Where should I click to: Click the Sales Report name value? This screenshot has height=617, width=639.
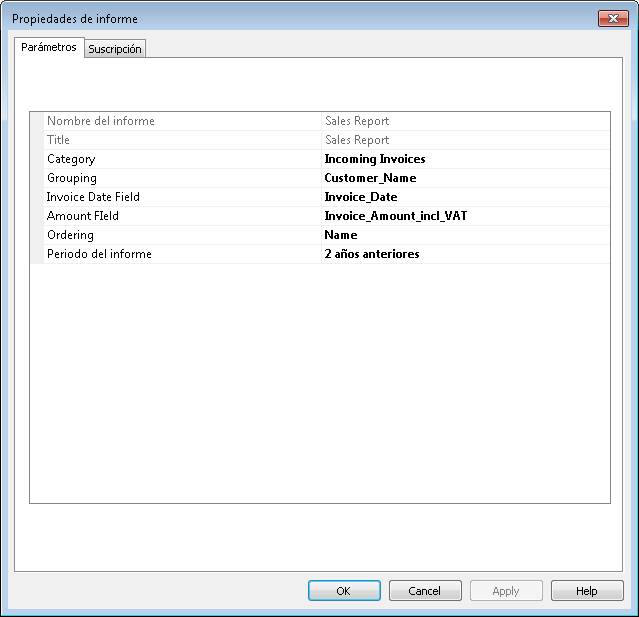[x=465, y=121]
